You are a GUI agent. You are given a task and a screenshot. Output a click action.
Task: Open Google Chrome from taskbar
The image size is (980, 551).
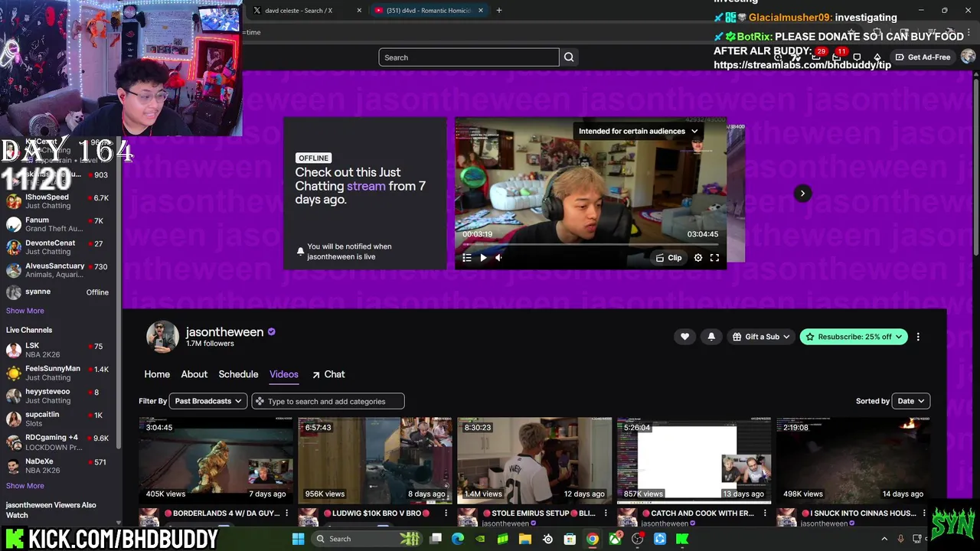pos(593,539)
